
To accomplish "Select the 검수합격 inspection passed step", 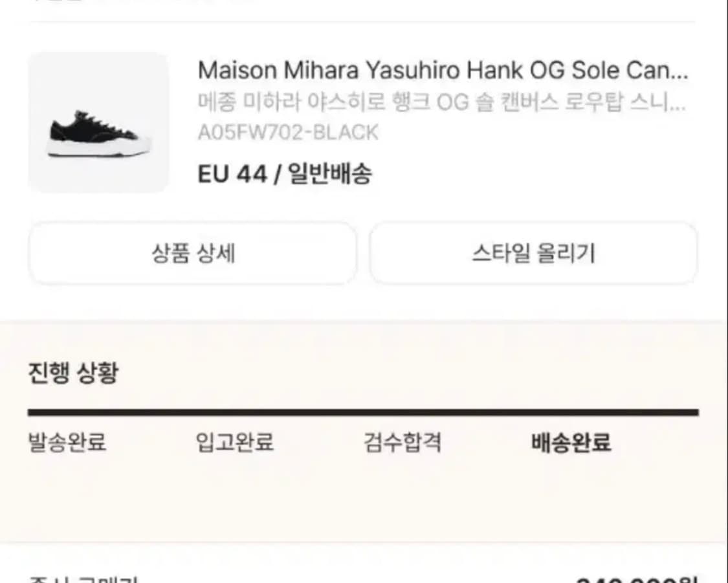I will click(404, 443).
